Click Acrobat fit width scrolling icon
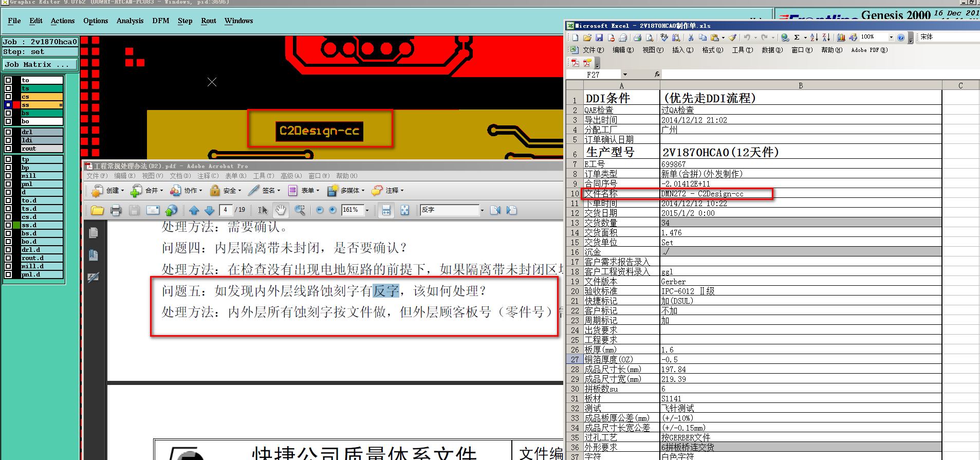This screenshot has width=980, height=460. tap(386, 210)
